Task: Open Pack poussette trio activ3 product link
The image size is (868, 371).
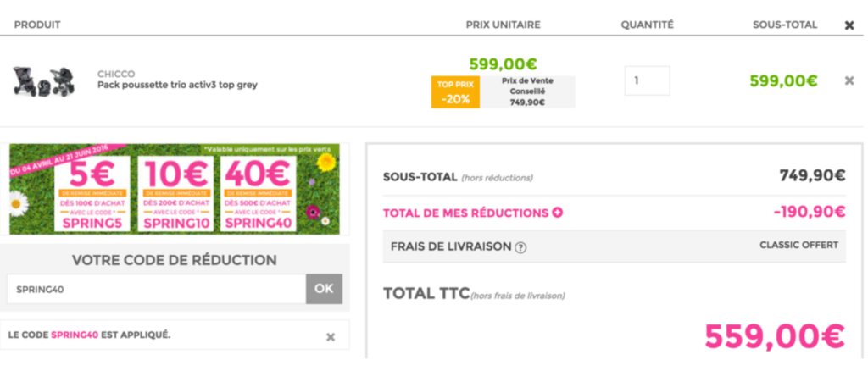Action: pyautogui.click(x=177, y=86)
